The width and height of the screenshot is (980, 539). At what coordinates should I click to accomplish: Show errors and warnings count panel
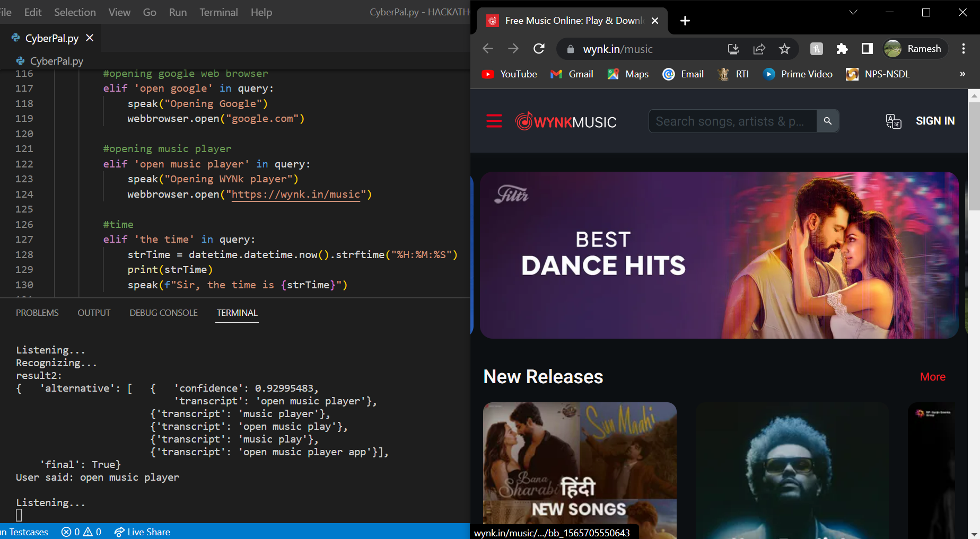[81, 532]
